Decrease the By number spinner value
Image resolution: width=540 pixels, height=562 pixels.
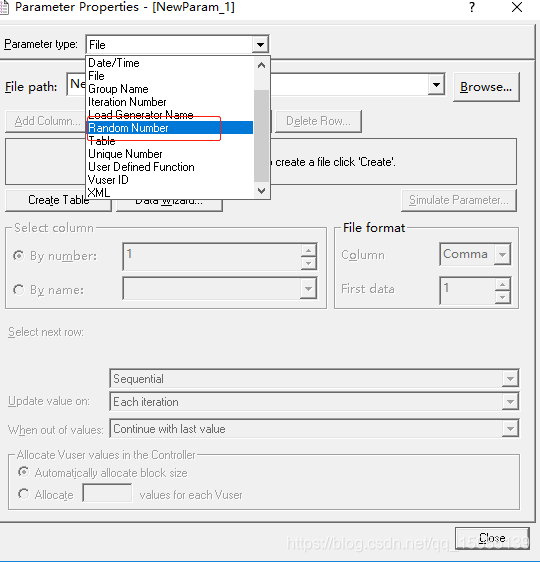[308, 263]
